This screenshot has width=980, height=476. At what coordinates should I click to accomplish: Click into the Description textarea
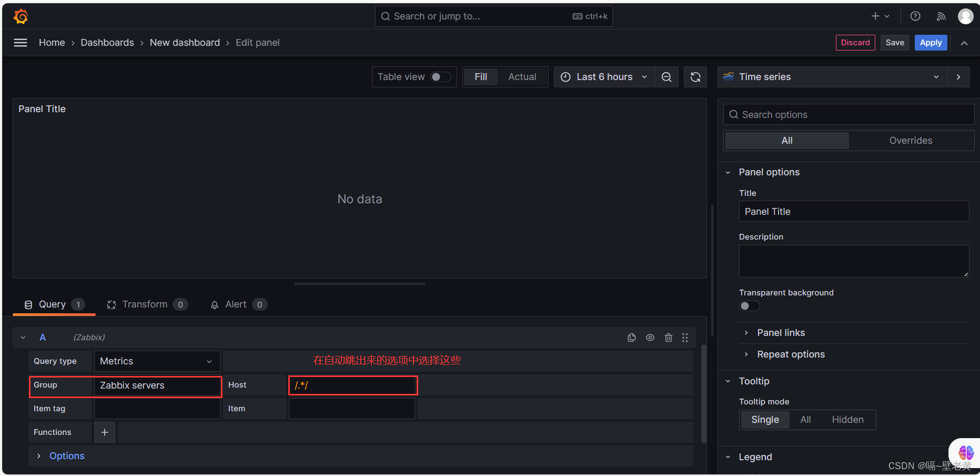(854, 261)
